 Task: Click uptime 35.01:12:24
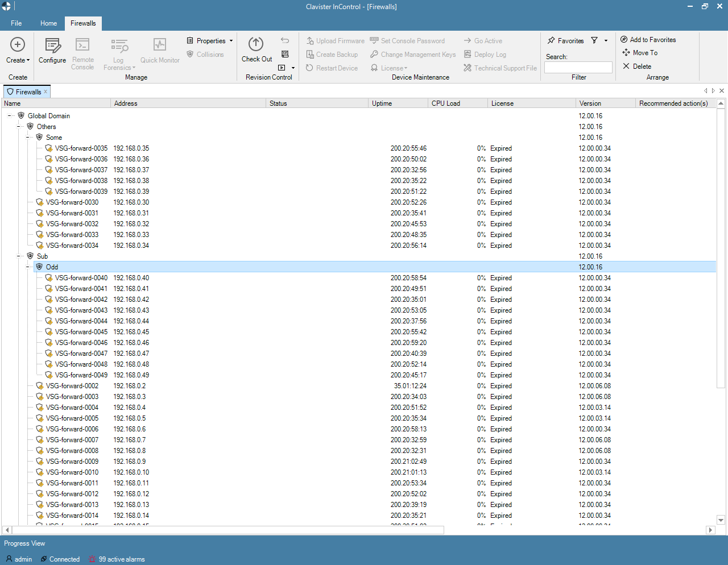click(x=410, y=386)
